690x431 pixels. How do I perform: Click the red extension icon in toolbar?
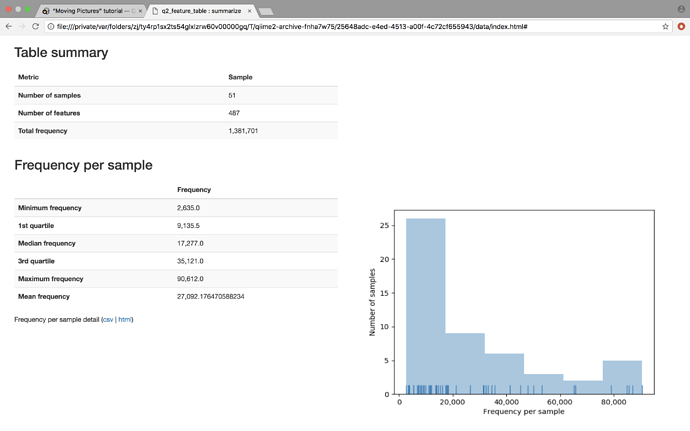681,27
